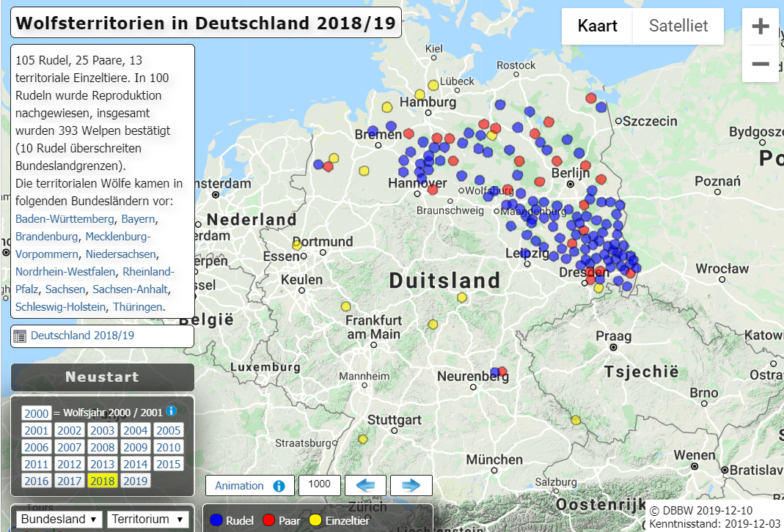Click the 1000 animation speed field
Screen dimensions: 784x532
click(319, 484)
